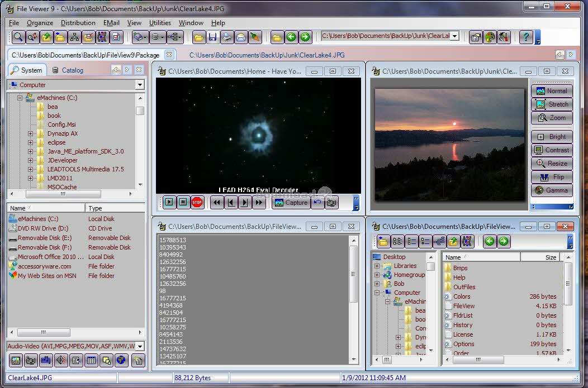Viewport: 588px width, 388px height.
Task: Click the Resize image button
Action: [x=552, y=164]
